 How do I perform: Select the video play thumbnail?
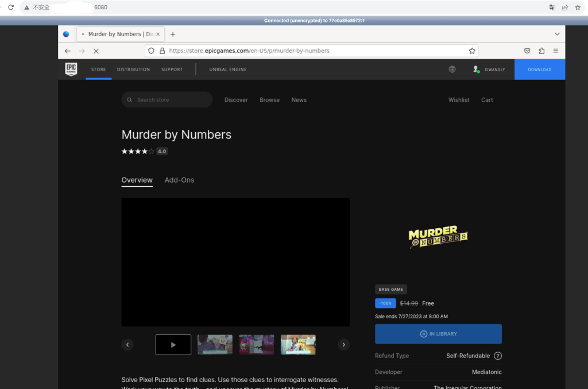coord(173,344)
